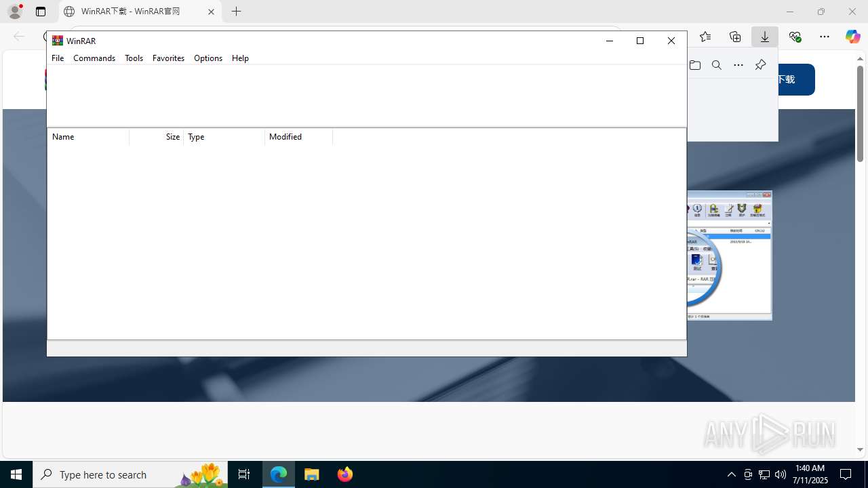Sort the list by Name column header
This screenshot has width=868, height=488.
click(x=88, y=137)
